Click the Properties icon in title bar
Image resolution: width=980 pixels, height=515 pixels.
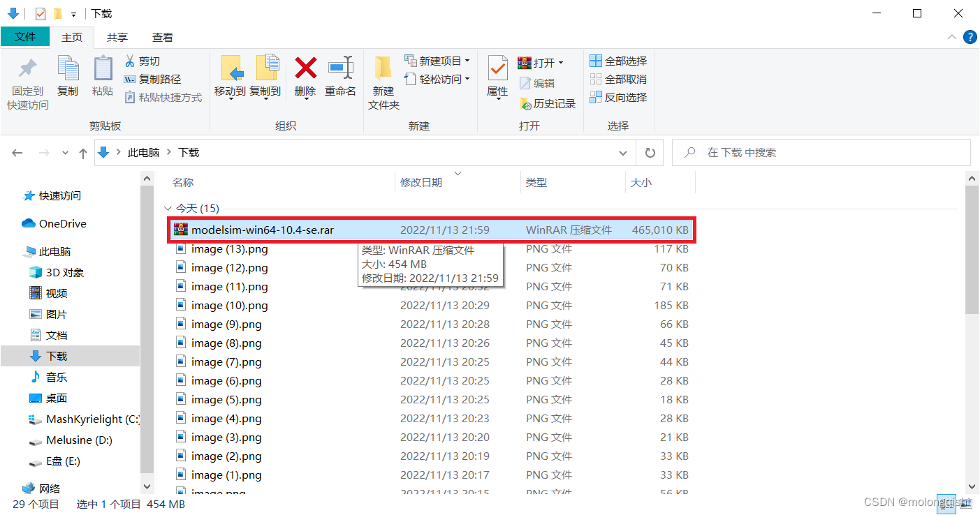coord(40,13)
